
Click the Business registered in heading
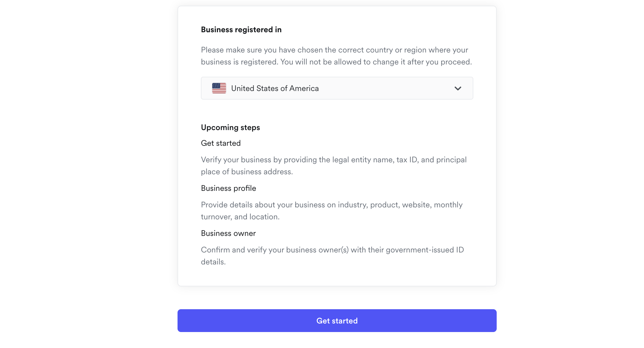[x=241, y=30]
